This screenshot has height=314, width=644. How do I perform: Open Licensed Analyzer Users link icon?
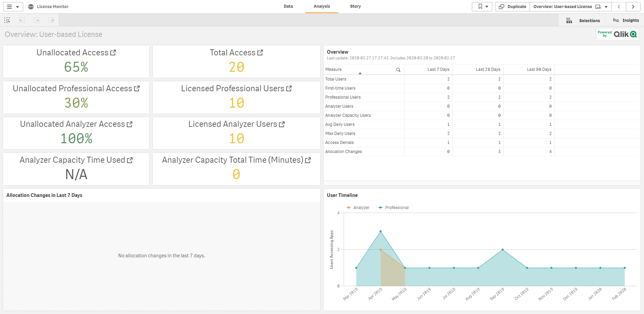pos(282,124)
